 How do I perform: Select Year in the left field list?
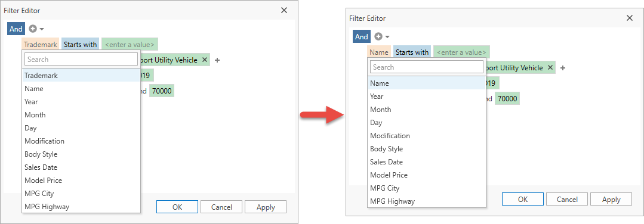(x=81, y=102)
